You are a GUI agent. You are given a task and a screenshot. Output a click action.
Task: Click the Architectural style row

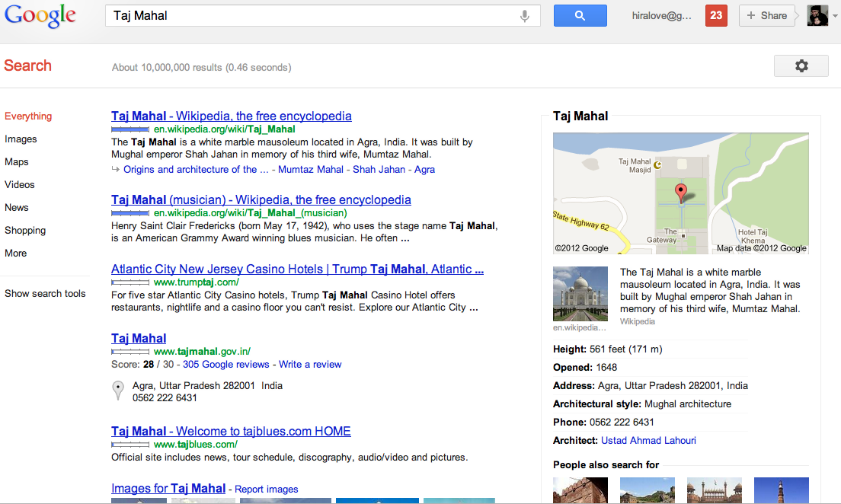coord(651,404)
